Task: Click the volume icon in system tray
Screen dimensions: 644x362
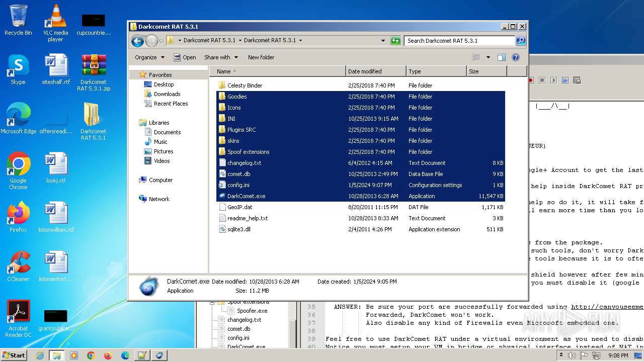Action: pyautogui.click(x=572, y=355)
